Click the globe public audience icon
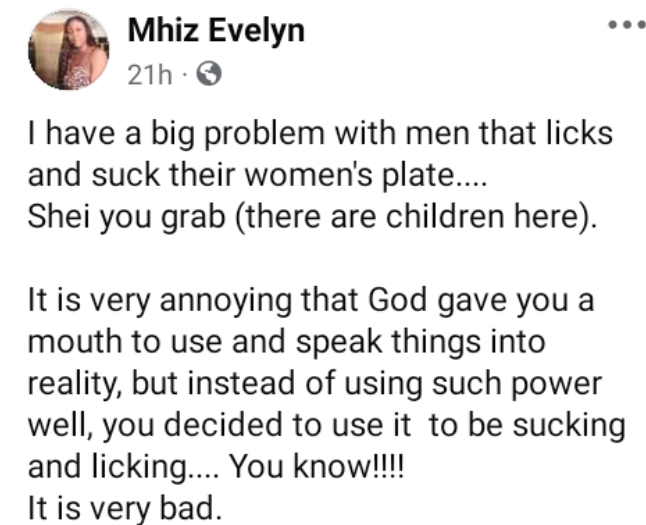Screen dimensions: 646x525 coord(209,73)
